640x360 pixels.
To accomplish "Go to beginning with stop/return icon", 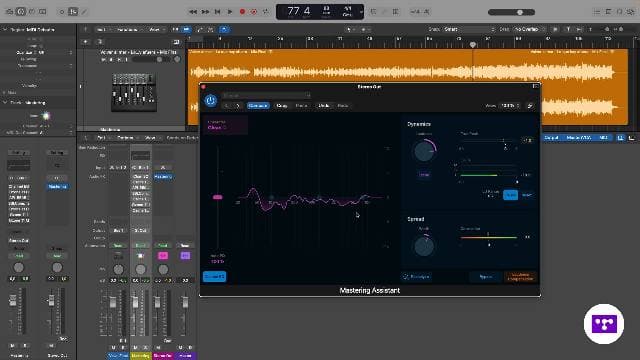I will coord(218,12).
